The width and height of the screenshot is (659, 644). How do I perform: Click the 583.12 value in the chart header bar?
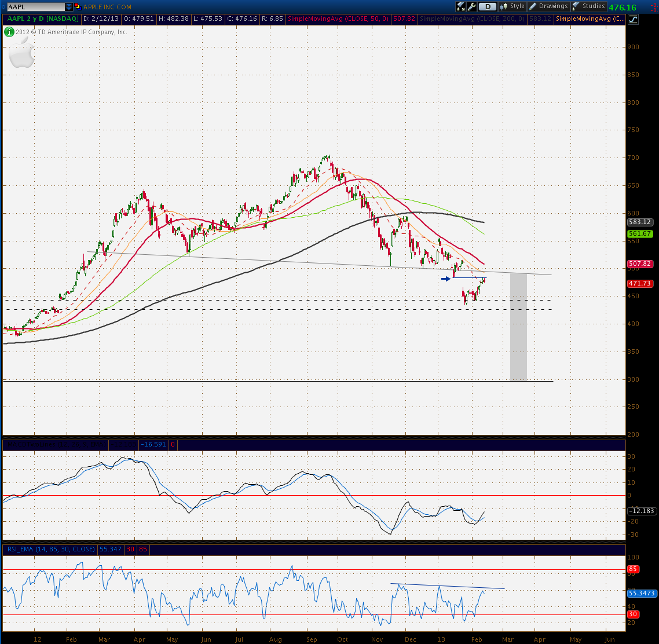pos(540,19)
